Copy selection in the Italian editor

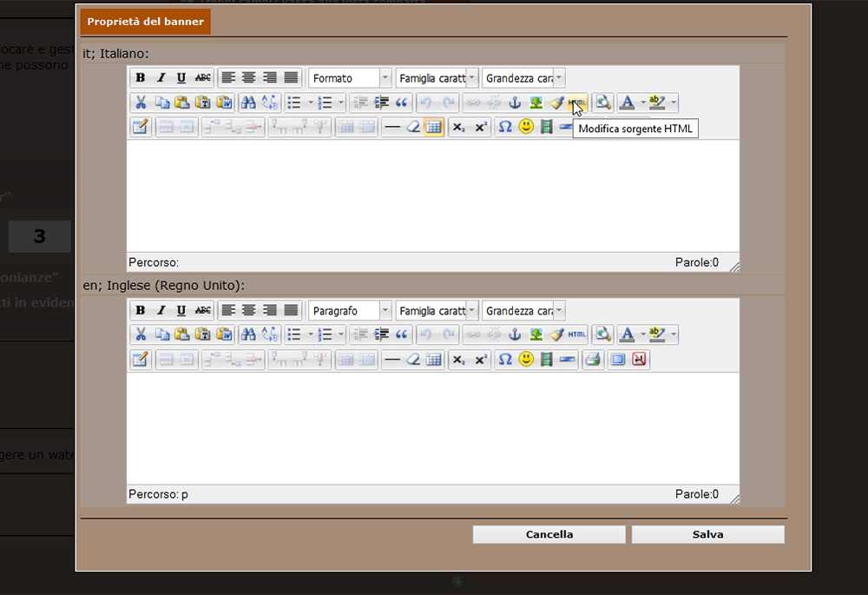(x=161, y=102)
